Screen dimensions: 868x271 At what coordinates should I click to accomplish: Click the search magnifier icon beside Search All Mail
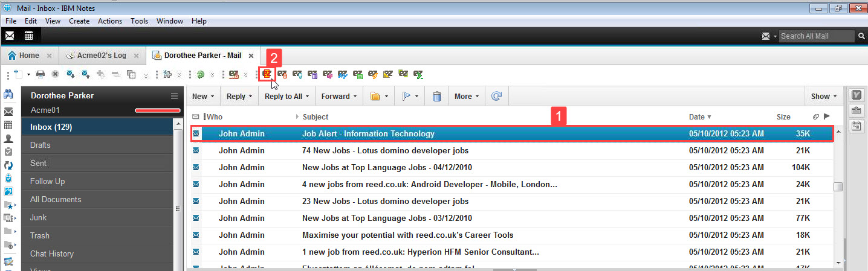click(861, 36)
